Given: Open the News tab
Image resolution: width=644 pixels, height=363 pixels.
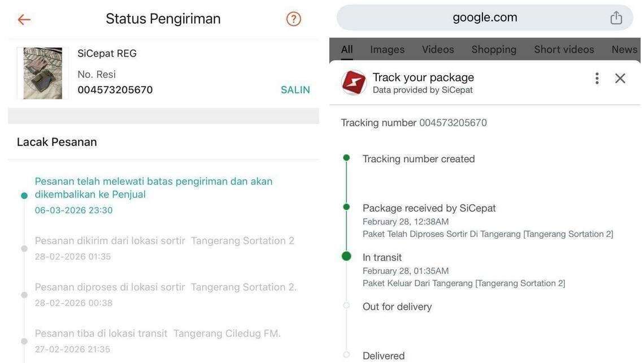Looking at the screenshot, I should tap(624, 49).
